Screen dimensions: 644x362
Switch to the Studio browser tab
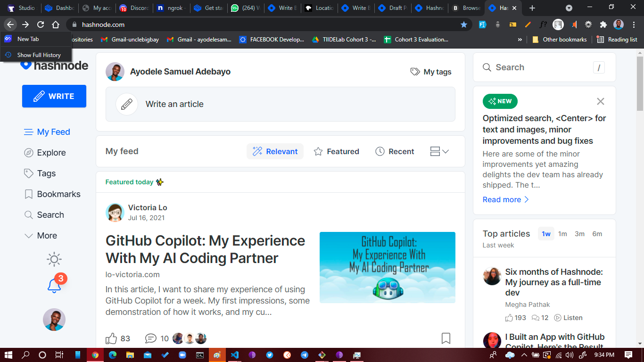click(21, 8)
